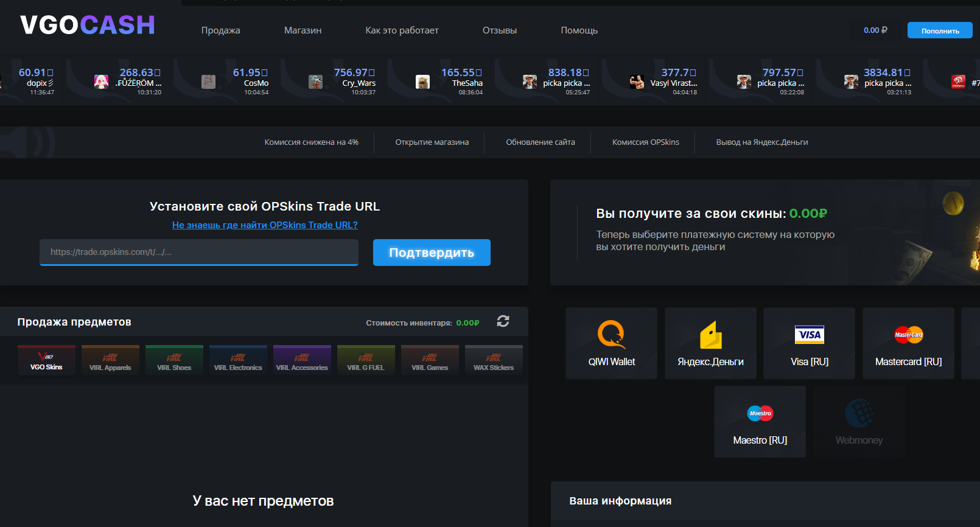The width and height of the screenshot is (980, 527).
Task: Open 'Не знаешь где найти OPSkins Trade URL?' link
Action: click(x=265, y=225)
